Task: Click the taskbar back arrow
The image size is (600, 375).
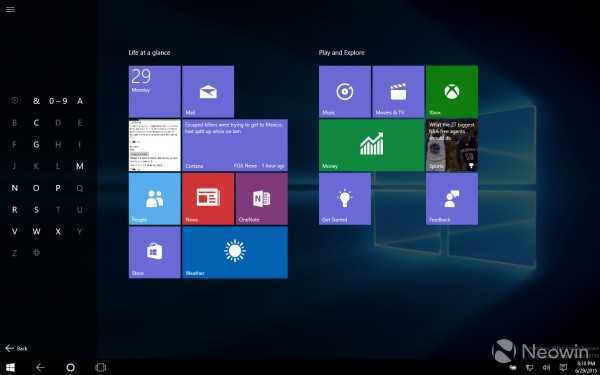Action: pyautogui.click(x=40, y=367)
